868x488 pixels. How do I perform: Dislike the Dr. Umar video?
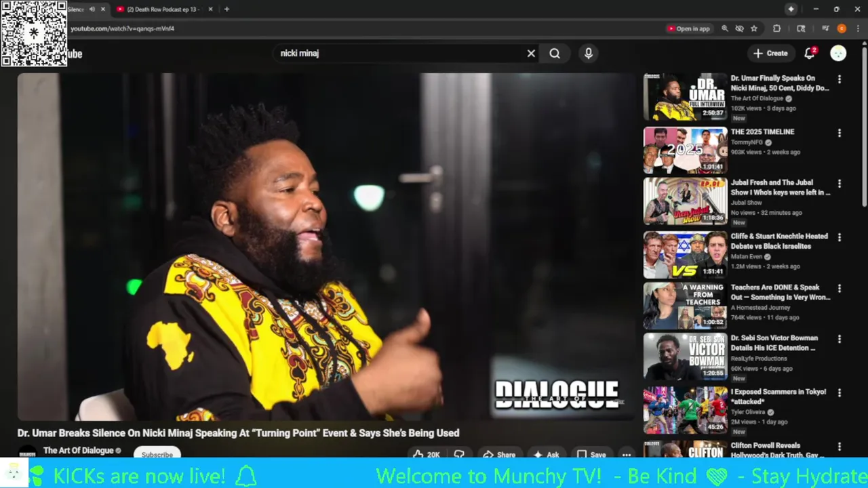(x=459, y=455)
